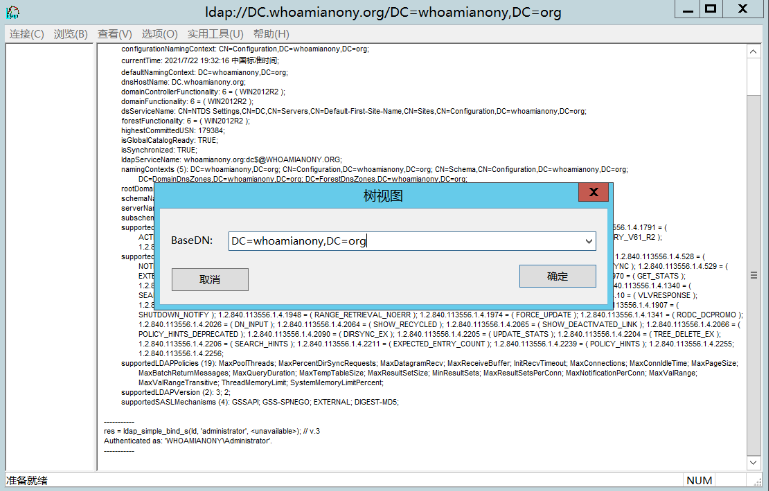769x491 pixels.
Task: Click the ldapServiceName line
Action: tap(231, 160)
